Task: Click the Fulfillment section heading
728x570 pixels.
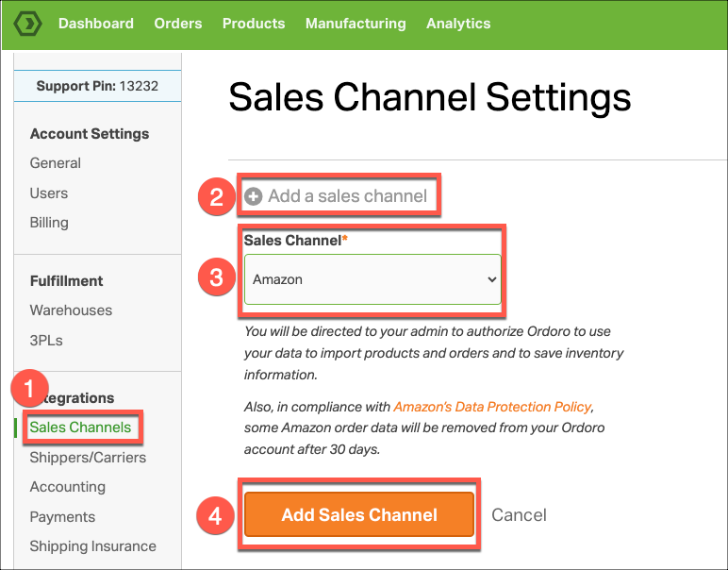Action: pos(66,281)
